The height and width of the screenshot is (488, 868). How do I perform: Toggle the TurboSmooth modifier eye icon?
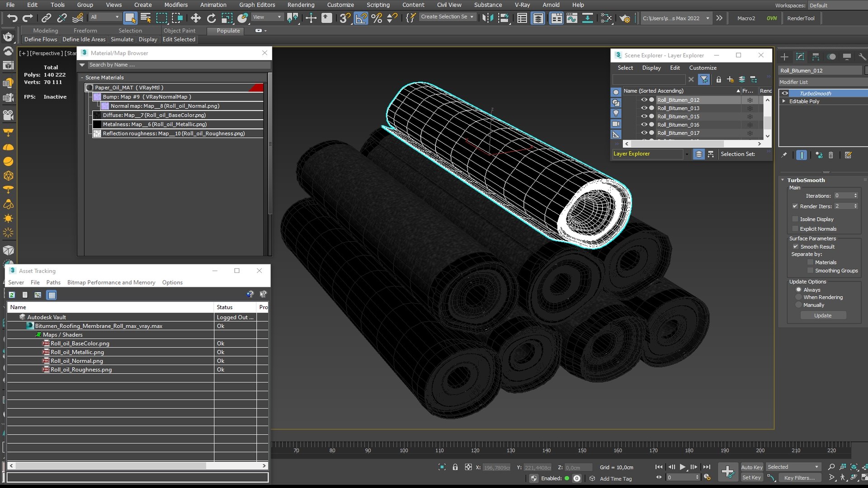(785, 94)
